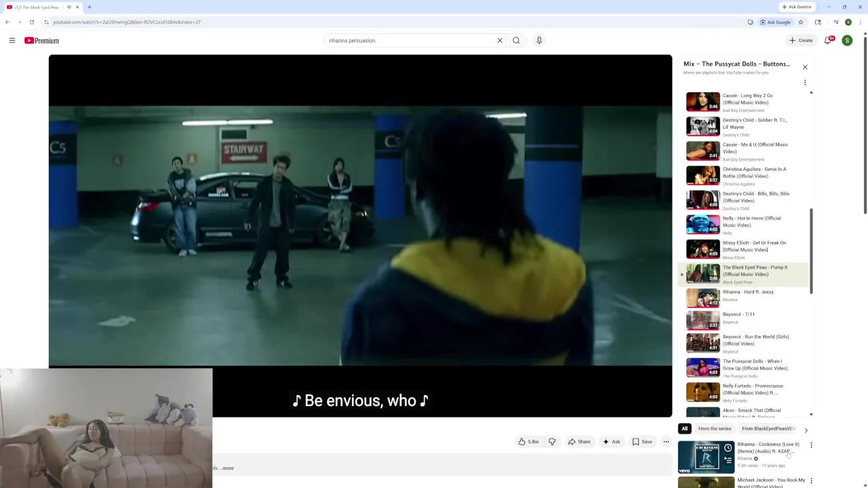Image resolution: width=868 pixels, height=488 pixels.
Task: Expand the description with ...more
Action: pos(226,468)
